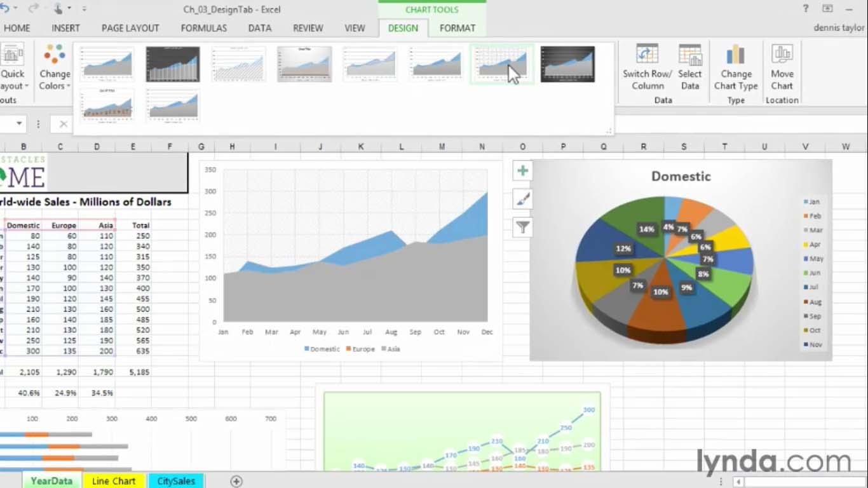Switch to the YearData sheet tab

pyautogui.click(x=51, y=481)
